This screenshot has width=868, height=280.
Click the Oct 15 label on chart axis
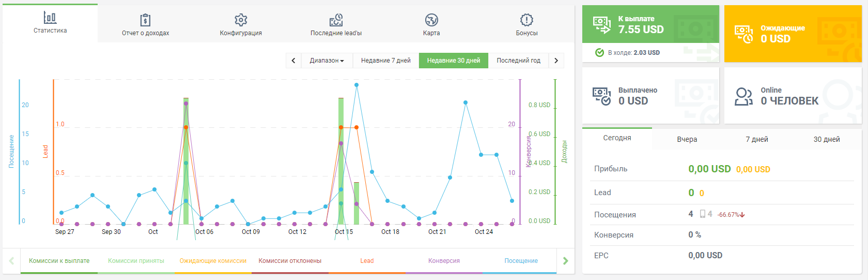(344, 232)
